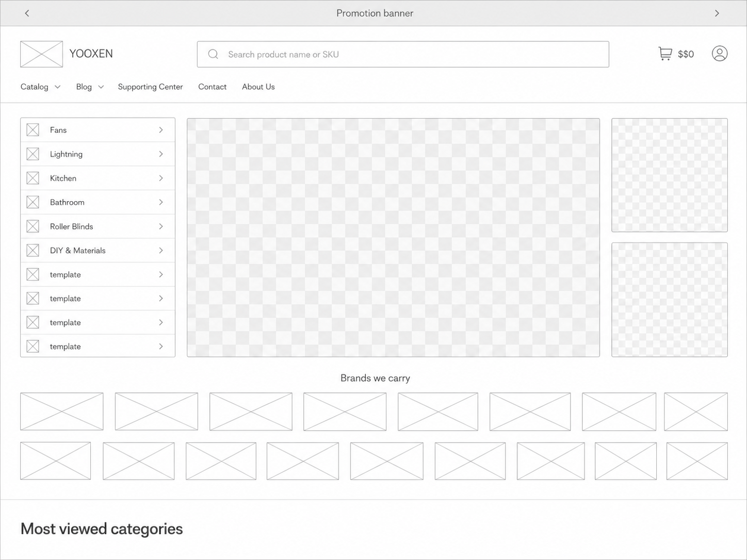Open the Supporting Center page
747x560 pixels.
[x=150, y=87]
